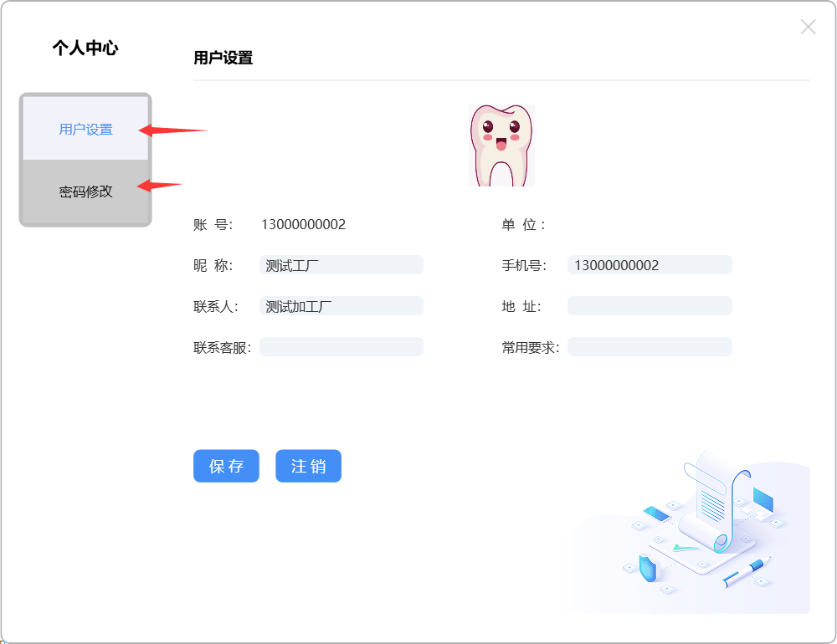837x644 pixels.
Task: Click into the 常用要求 field
Action: coord(649,347)
